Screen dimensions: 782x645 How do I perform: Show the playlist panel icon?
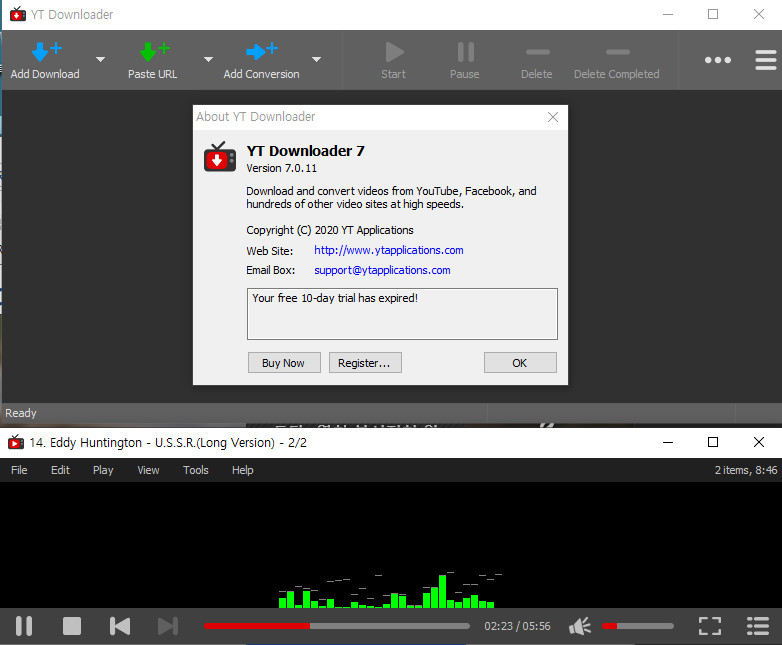tap(758, 626)
